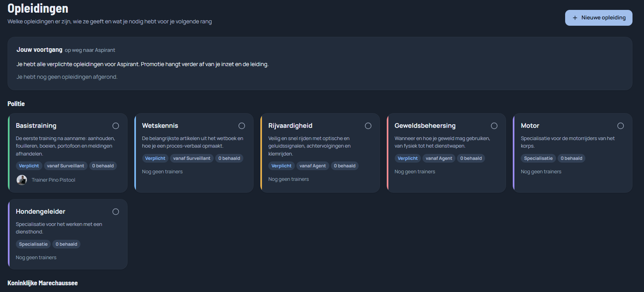
Task: Click the 'op weg naar Aspirant' text
Action: [x=90, y=50]
